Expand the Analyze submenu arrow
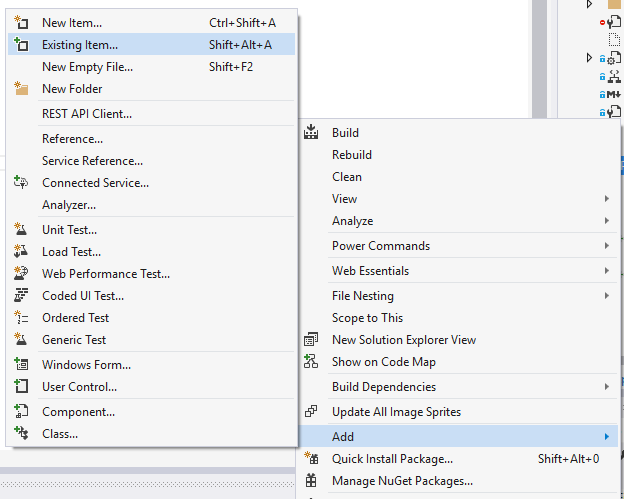This screenshot has height=499, width=624. [x=606, y=220]
